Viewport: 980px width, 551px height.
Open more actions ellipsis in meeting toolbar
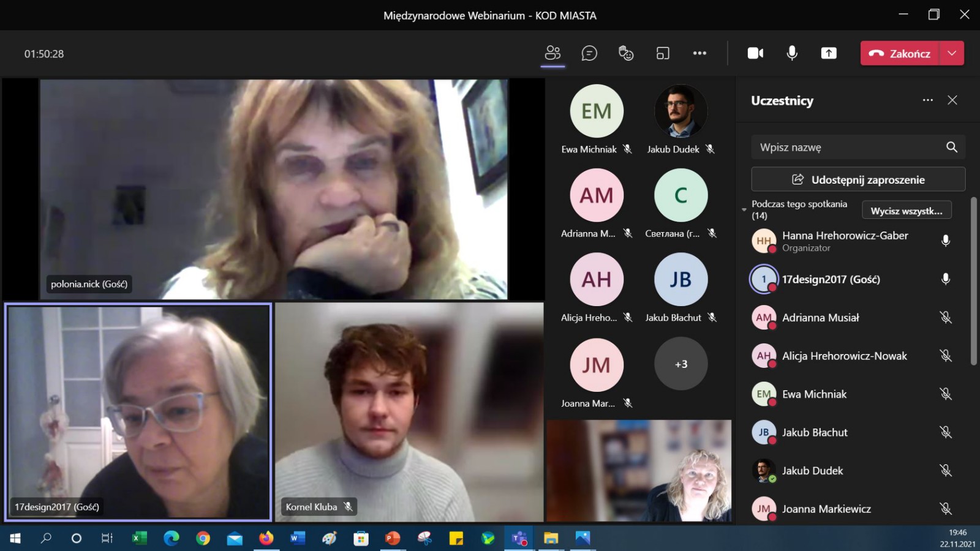tap(699, 53)
